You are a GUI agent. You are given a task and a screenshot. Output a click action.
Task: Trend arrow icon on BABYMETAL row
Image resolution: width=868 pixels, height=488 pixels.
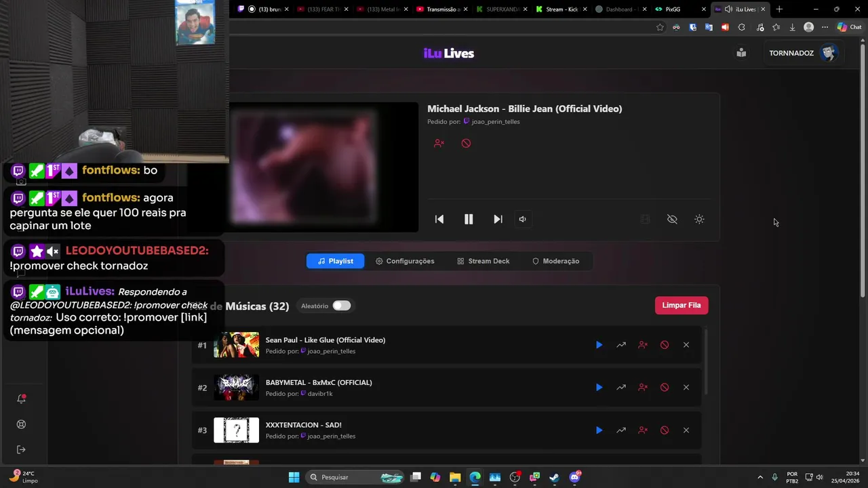pyautogui.click(x=620, y=388)
